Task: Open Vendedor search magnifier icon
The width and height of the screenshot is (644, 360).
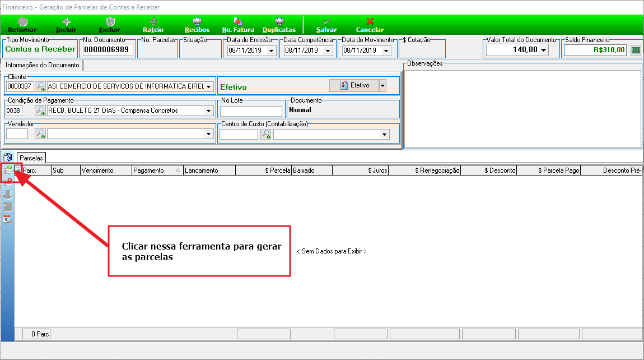Action: tap(40, 133)
